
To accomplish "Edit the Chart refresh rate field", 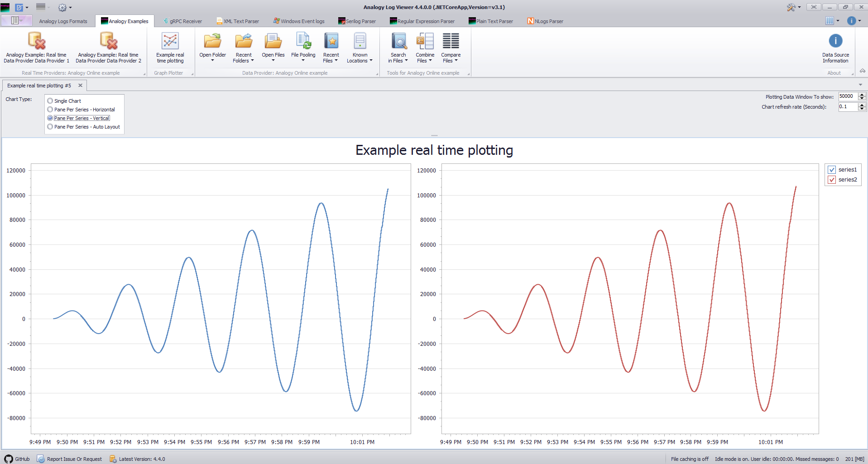I will (x=847, y=107).
